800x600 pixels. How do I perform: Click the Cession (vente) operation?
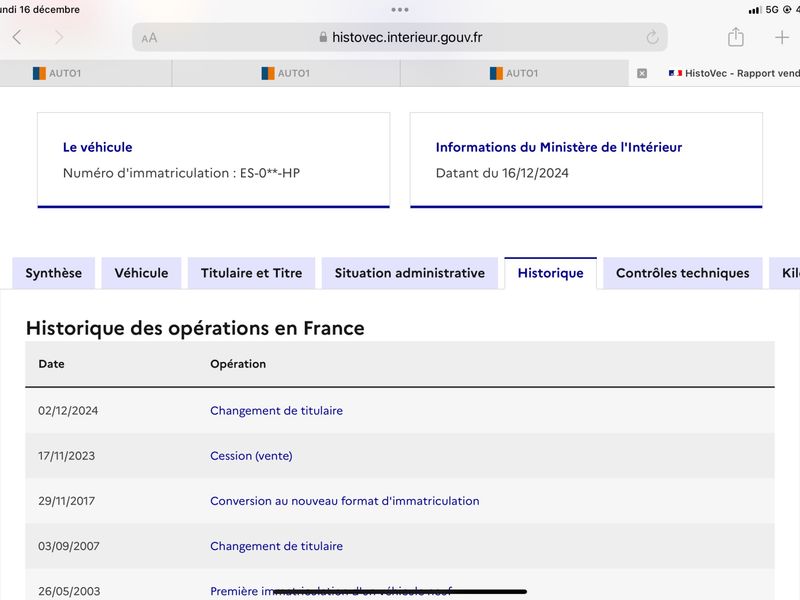point(251,456)
